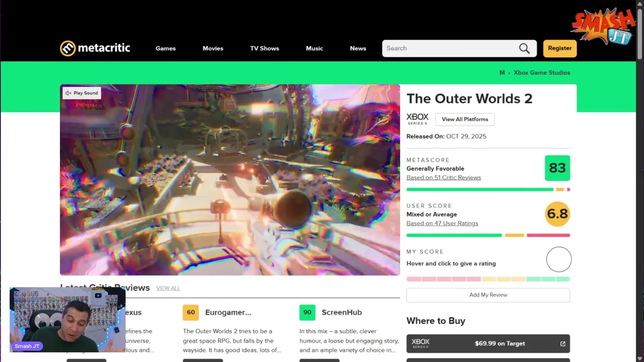This screenshot has width=644, height=362.
Task: Click the Mixed or Average label
Action: click(x=432, y=214)
